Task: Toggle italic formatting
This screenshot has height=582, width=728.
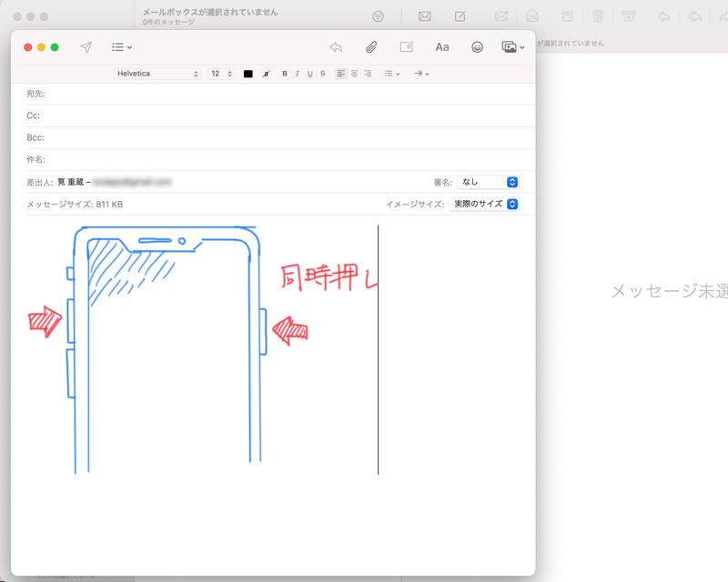Action: (297, 74)
